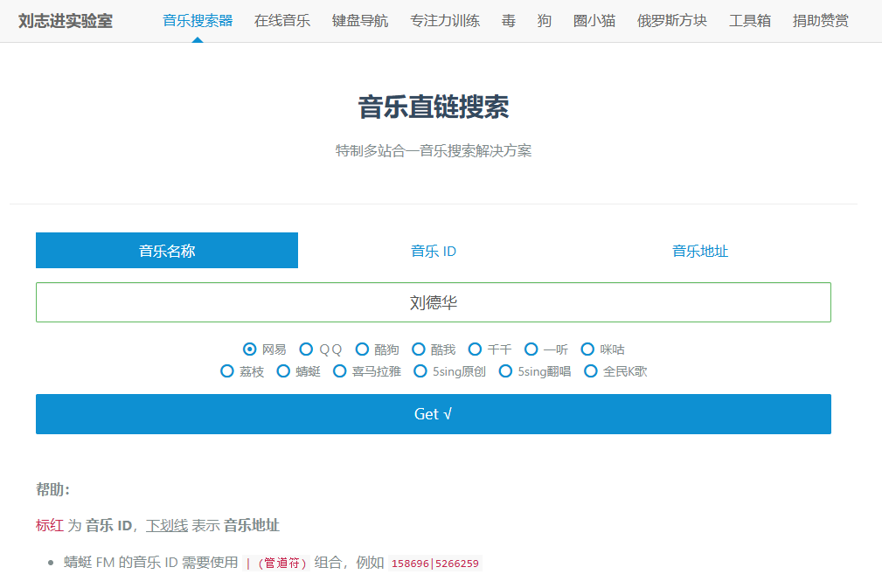Open the 狗 nav item
Image resolution: width=882 pixels, height=588 pixels.
pos(545,21)
